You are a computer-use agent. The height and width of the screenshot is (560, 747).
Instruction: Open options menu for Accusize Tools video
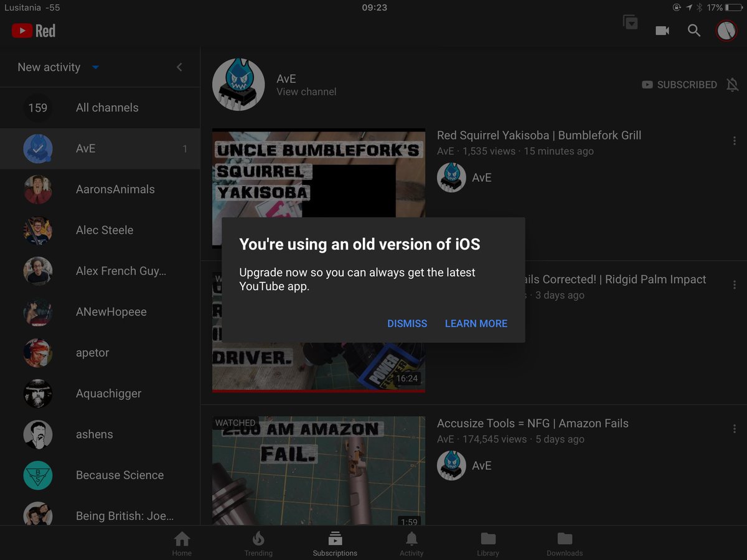click(x=735, y=429)
